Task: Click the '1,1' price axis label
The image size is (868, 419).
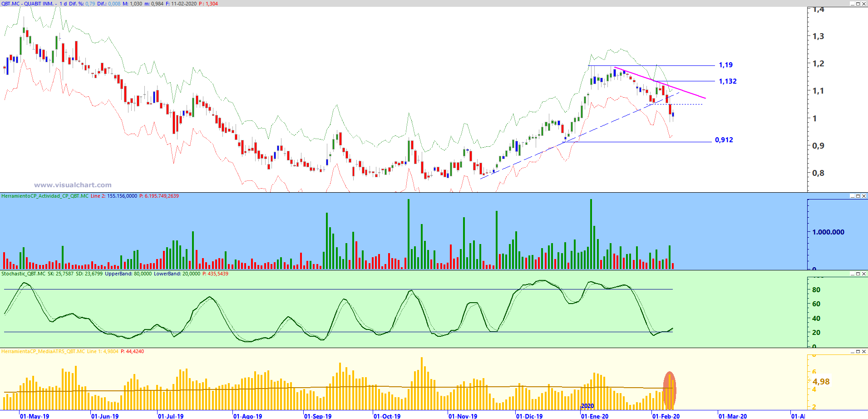Action: tap(818, 91)
